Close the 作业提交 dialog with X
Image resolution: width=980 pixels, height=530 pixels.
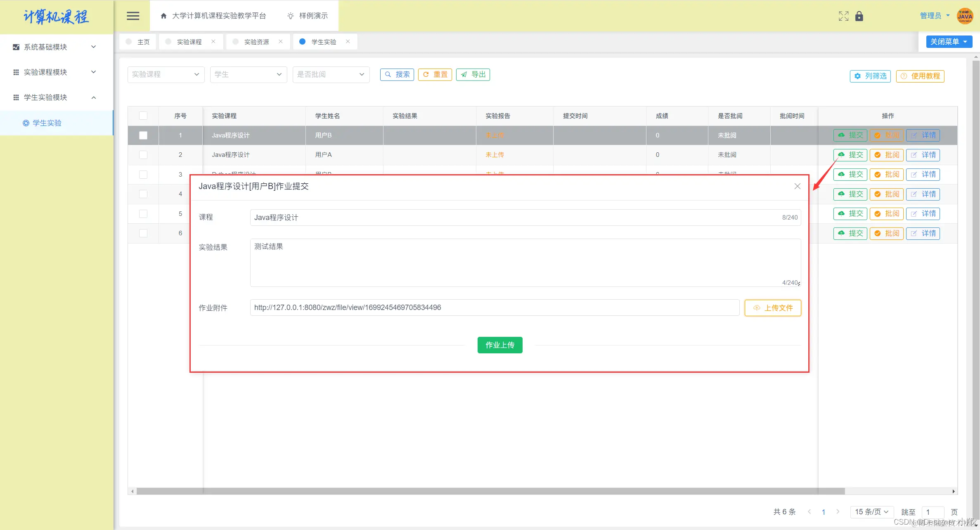[x=797, y=186]
